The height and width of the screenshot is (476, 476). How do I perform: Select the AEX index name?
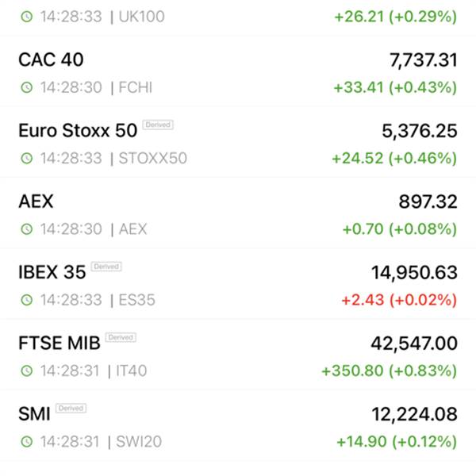click(36, 202)
